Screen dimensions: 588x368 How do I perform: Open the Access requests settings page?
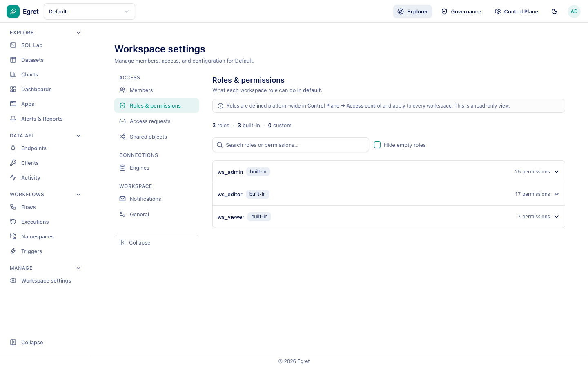(x=157, y=121)
